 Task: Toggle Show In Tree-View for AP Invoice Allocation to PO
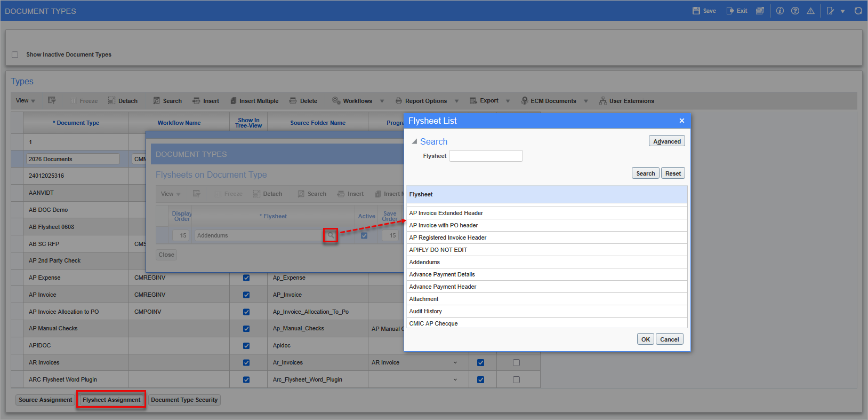246,312
